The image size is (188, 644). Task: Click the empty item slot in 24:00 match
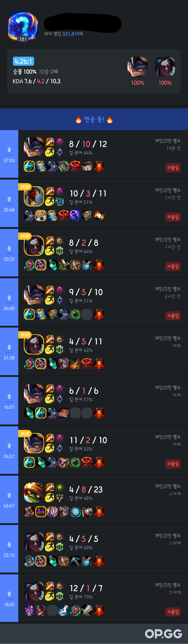pos(87,314)
